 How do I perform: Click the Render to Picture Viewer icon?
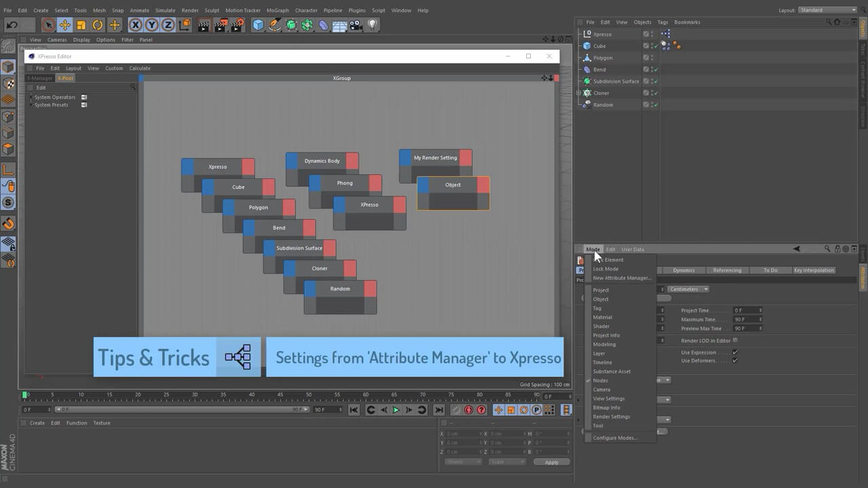point(220,25)
